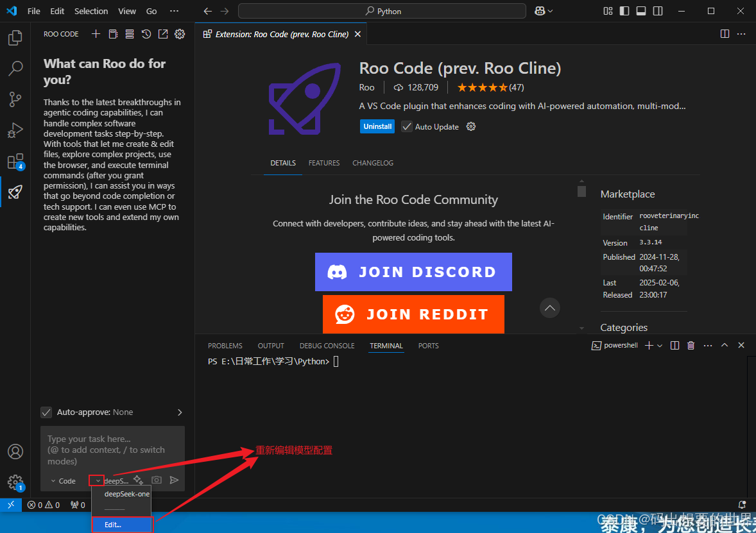Viewport: 756px width, 533px height.
Task: Open deepS... API configuration dropdown
Action: [110, 481]
